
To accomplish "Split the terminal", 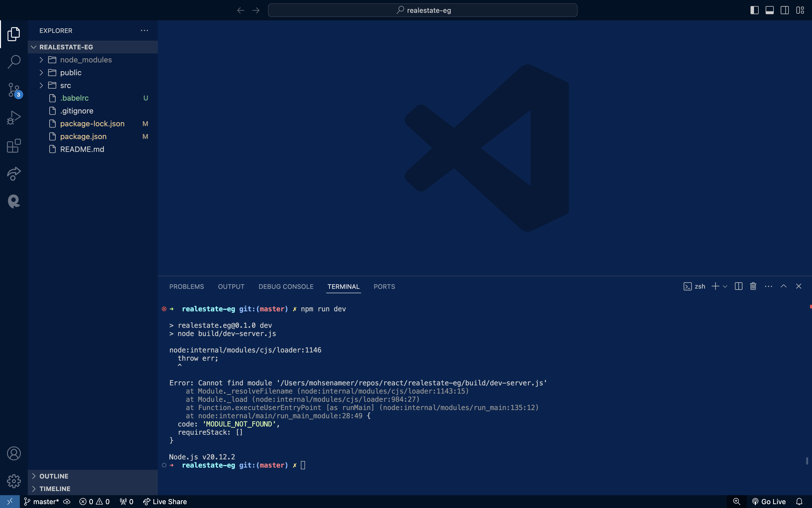I will pyautogui.click(x=739, y=286).
